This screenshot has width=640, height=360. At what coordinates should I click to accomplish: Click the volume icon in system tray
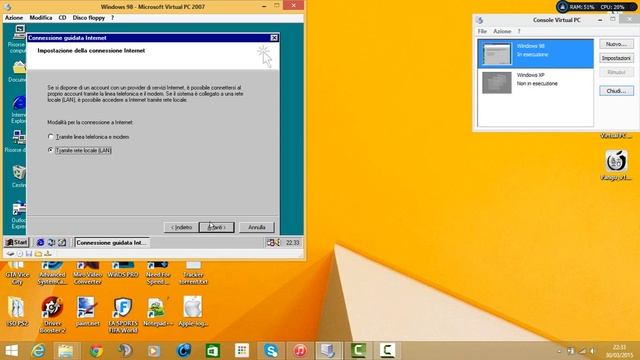click(592, 351)
